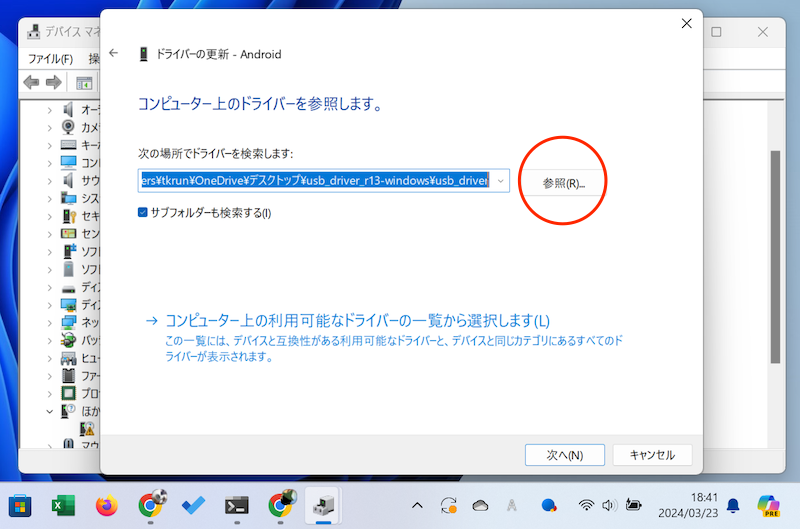Viewport: 800px width, 529px height.
Task: Click the back arrow in driver update wizard
Action: (114, 53)
